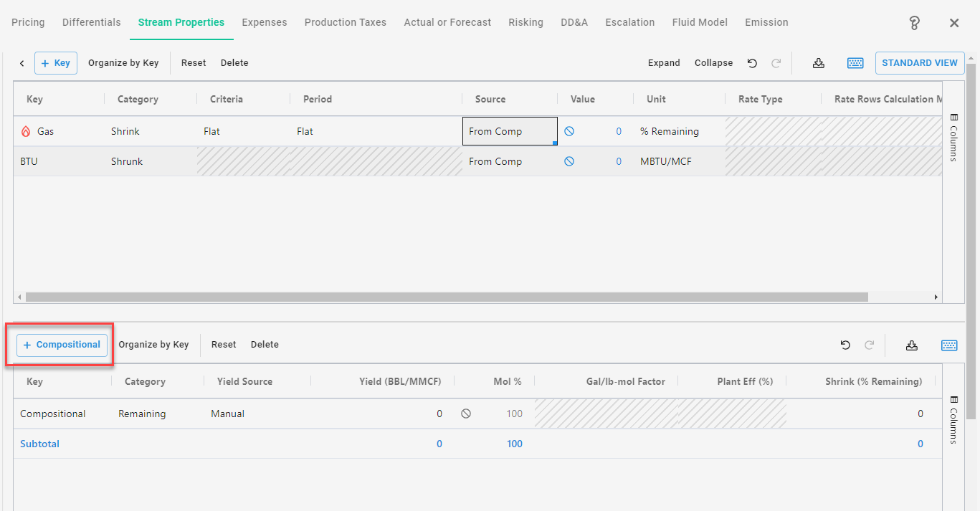Screen dimensions: 980x511
Task: Collapse all rows with Collapse button
Action: 713,63
